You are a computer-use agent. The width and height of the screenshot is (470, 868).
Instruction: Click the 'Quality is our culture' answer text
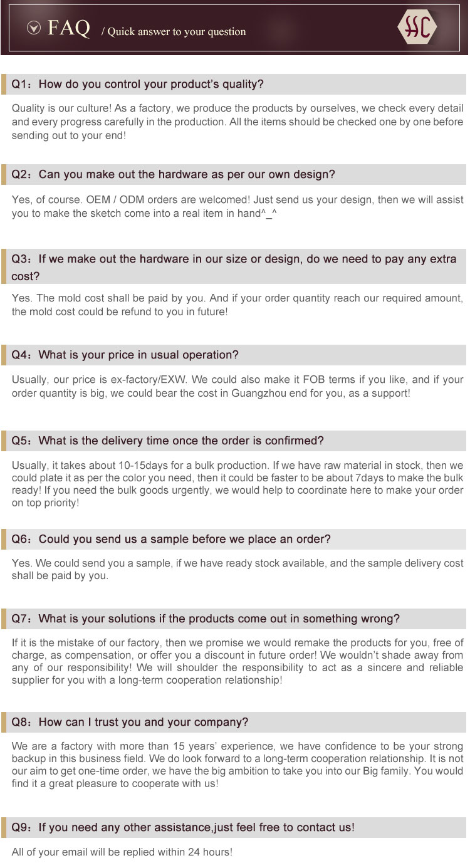point(237,122)
